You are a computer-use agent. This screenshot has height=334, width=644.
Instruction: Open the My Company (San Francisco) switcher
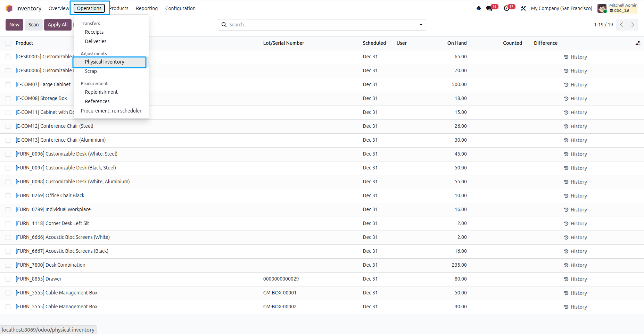[561, 8]
